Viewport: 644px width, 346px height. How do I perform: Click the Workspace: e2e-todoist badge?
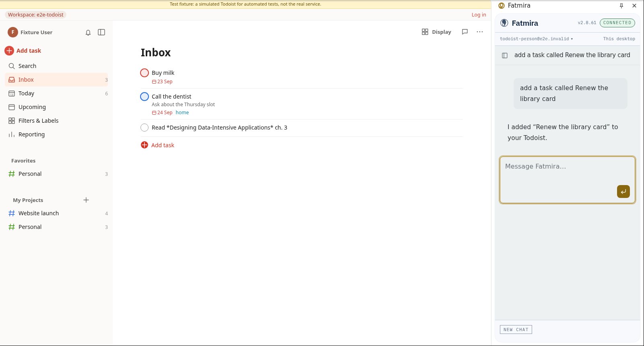36,15
